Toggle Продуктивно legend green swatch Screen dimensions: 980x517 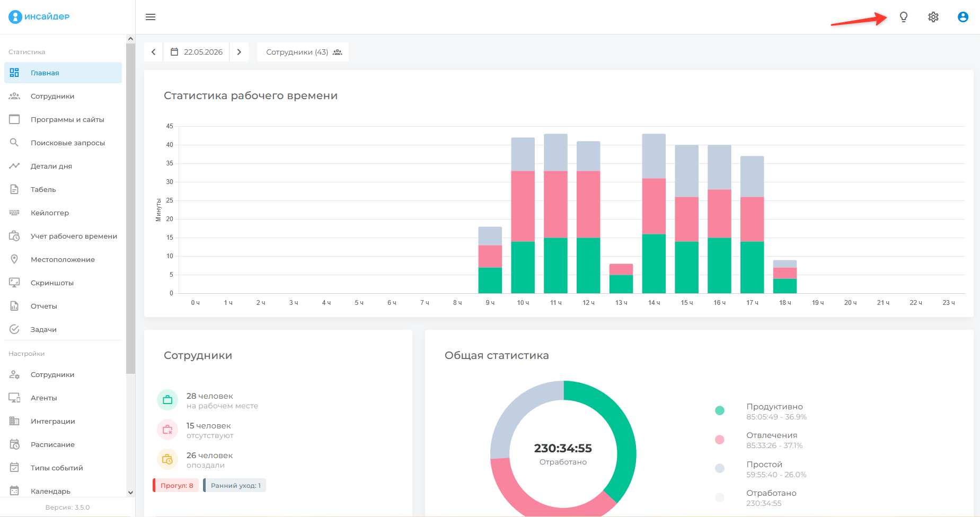click(720, 410)
